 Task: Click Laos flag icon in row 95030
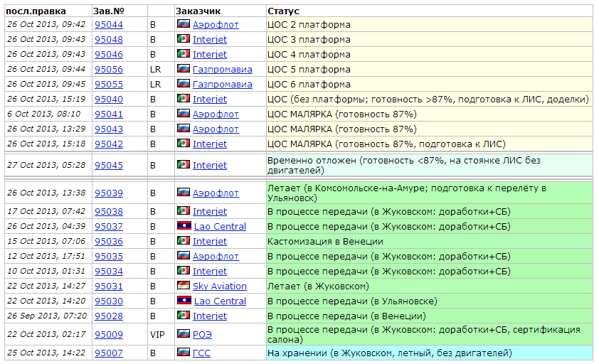184,300
